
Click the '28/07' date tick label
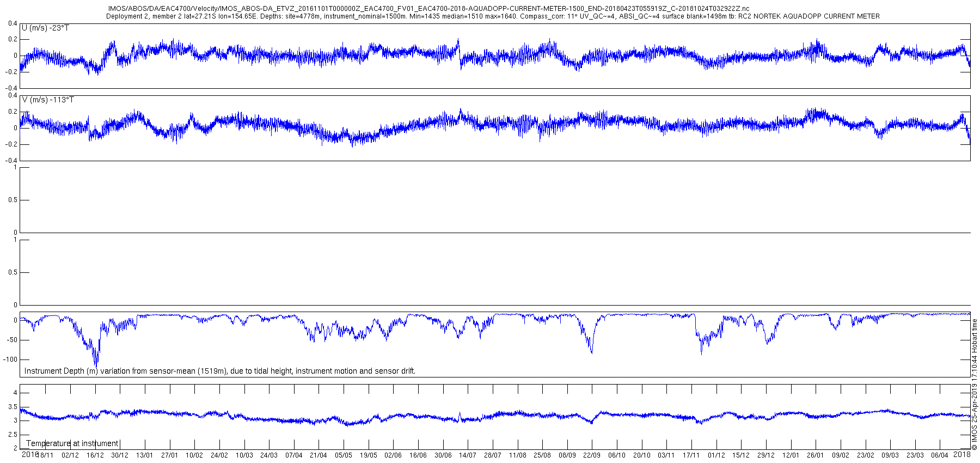click(493, 455)
